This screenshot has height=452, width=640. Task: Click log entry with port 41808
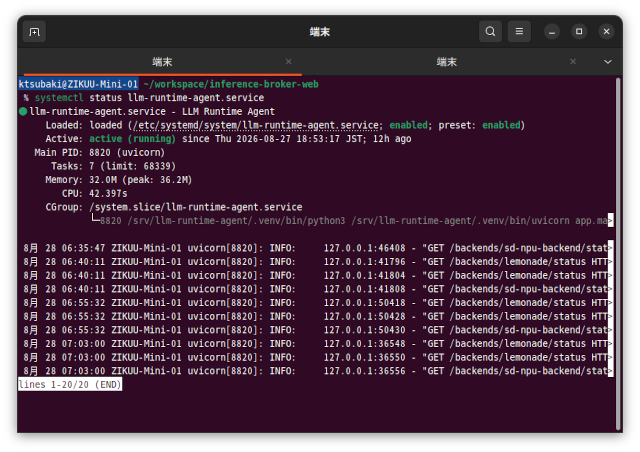point(317,289)
